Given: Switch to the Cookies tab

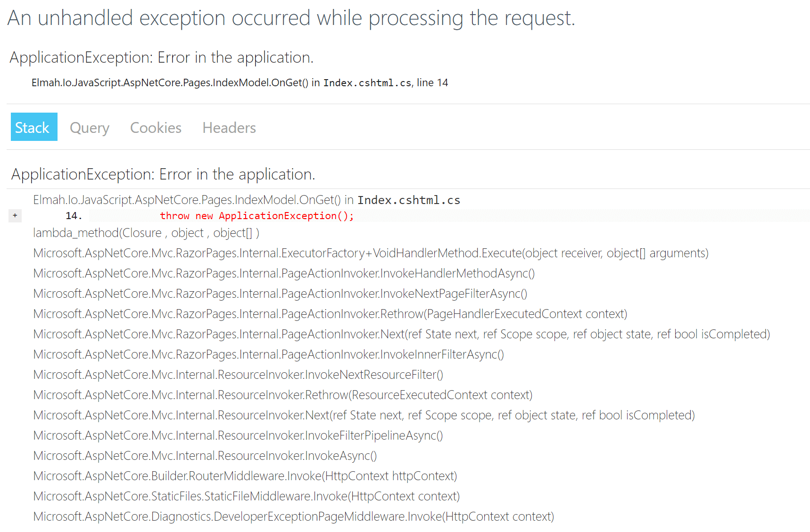Looking at the screenshot, I should 156,127.
